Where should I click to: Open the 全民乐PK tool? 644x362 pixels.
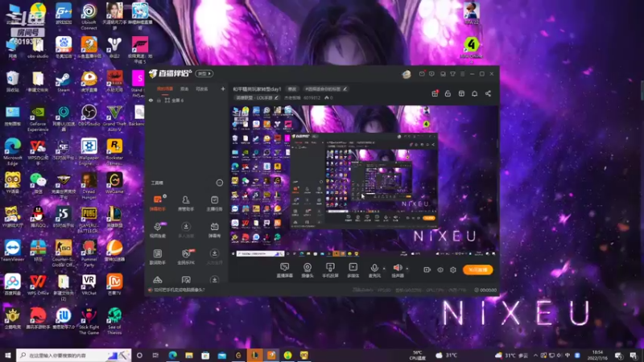tap(186, 257)
